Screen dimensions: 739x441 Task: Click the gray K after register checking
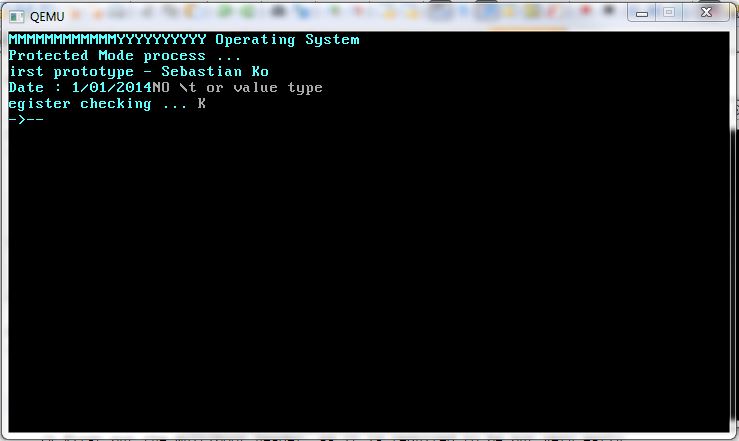tap(202, 104)
